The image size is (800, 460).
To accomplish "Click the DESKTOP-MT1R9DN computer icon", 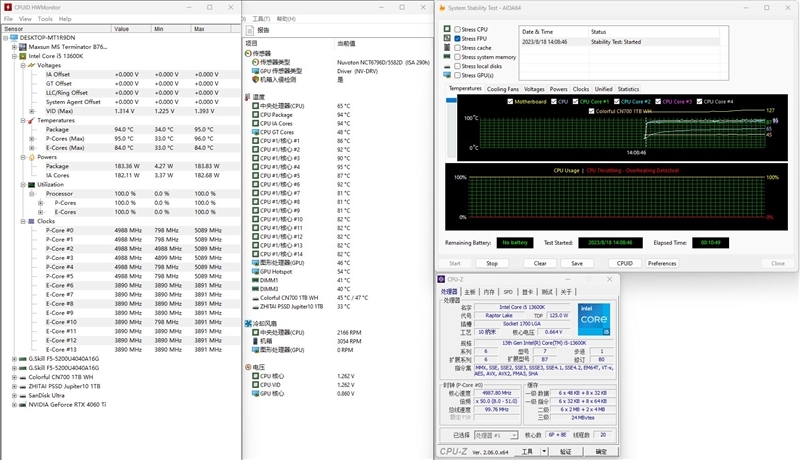I will pyautogui.click(x=14, y=38).
